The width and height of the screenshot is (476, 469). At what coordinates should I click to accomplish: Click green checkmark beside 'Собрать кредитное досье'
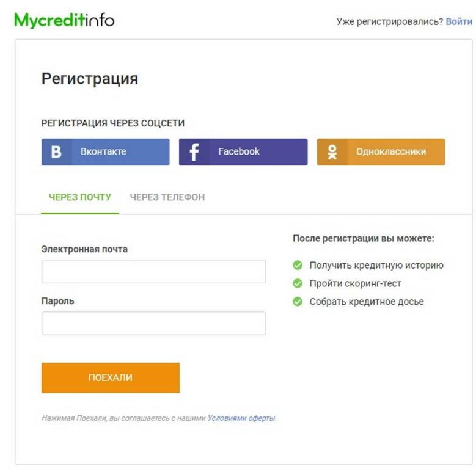298,302
